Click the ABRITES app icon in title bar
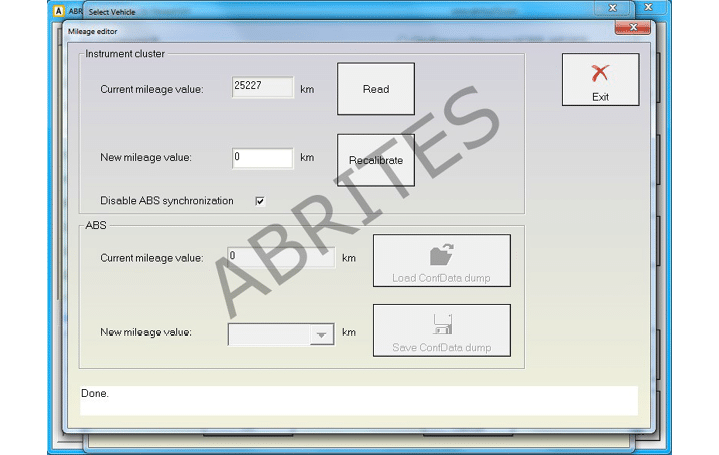Viewport: 719px width, 455px height. [x=58, y=11]
